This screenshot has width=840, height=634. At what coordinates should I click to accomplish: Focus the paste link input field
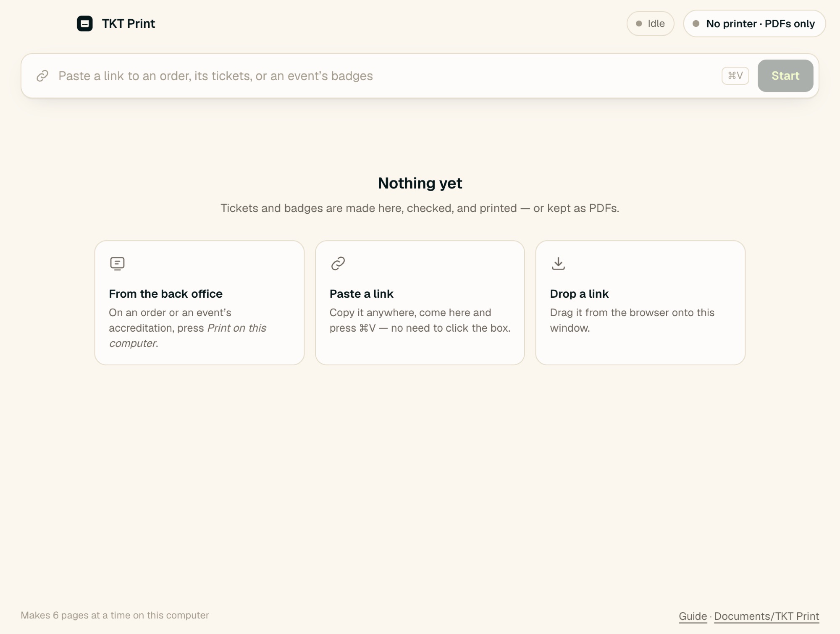[x=386, y=76]
